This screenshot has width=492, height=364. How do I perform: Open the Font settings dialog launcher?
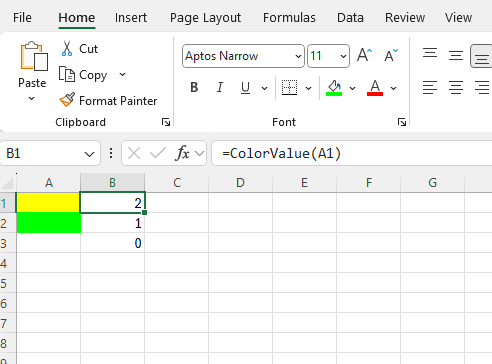click(x=402, y=122)
